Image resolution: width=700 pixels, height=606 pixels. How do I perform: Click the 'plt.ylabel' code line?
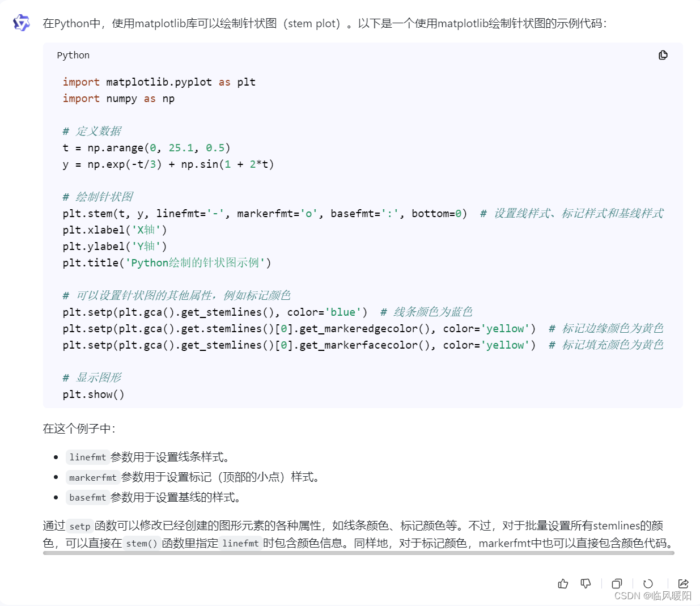tap(114, 247)
